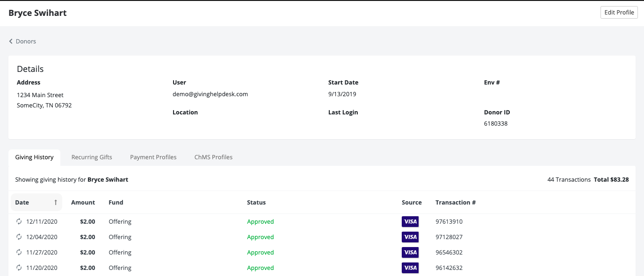Select the Giving History tab

click(34, 157)
